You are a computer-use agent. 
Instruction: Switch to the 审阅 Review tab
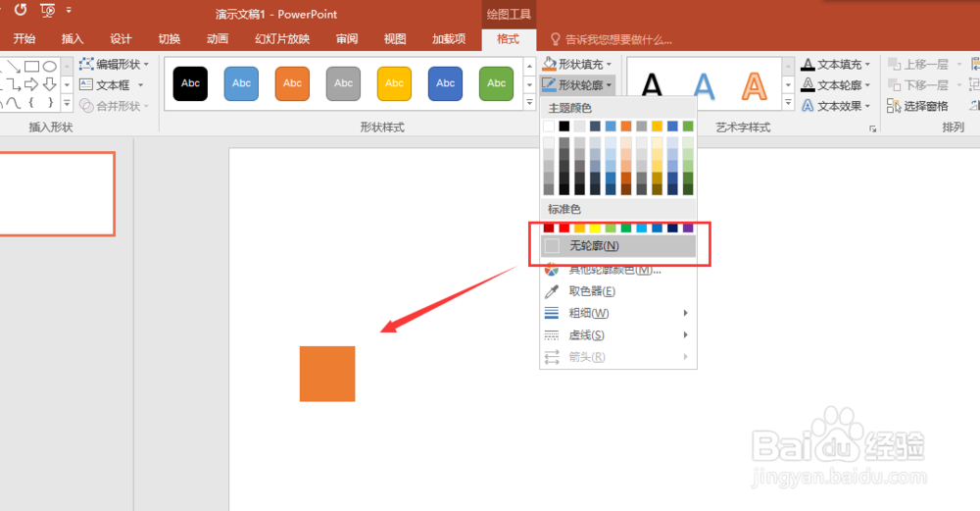tap(347, 39)
